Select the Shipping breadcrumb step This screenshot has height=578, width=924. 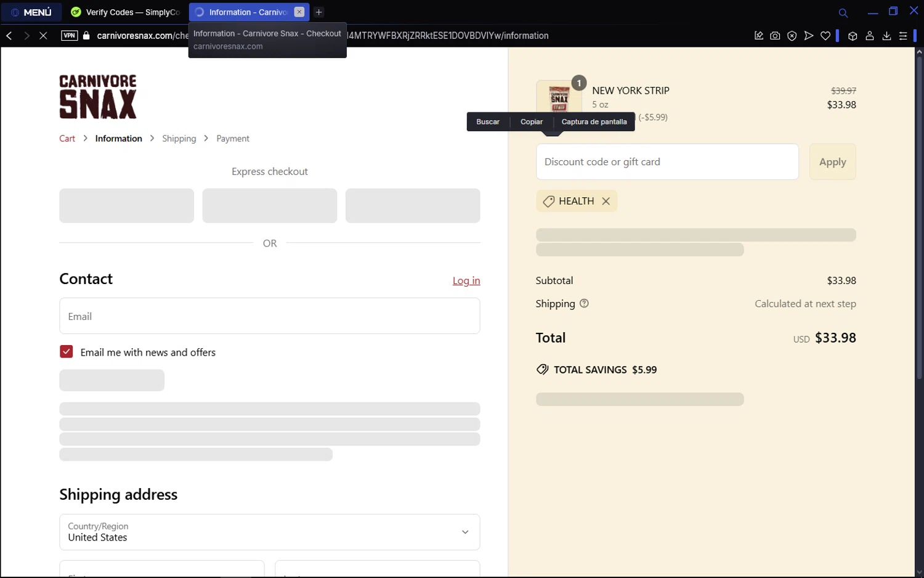pos(179,139)
